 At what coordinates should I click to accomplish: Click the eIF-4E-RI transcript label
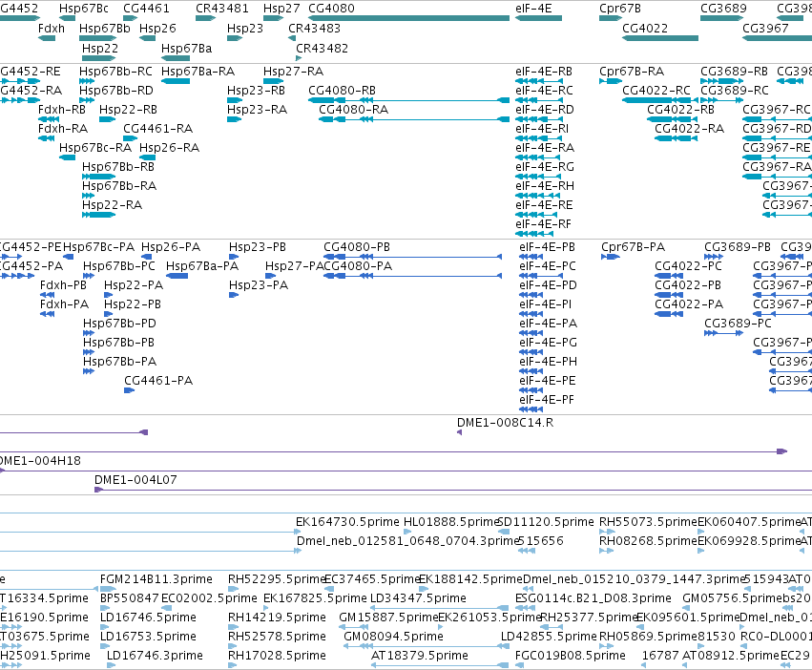(542, 129)
